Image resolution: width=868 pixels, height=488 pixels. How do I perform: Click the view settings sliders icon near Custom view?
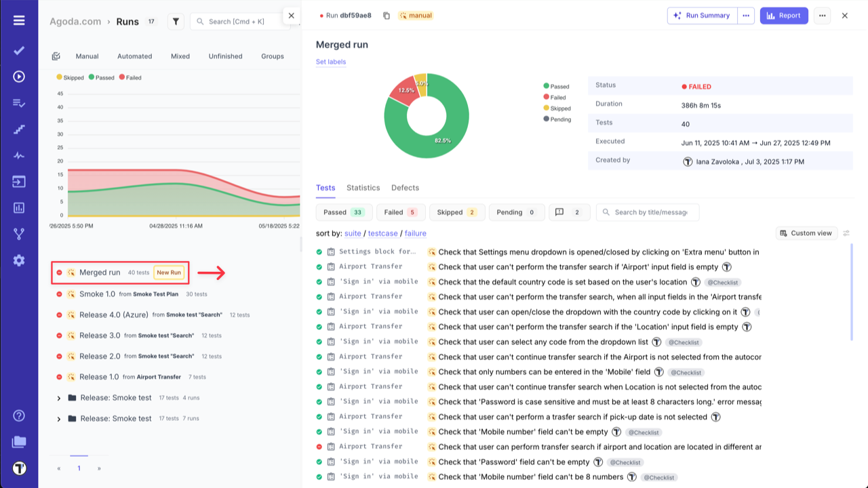click(x=846, y=232)
